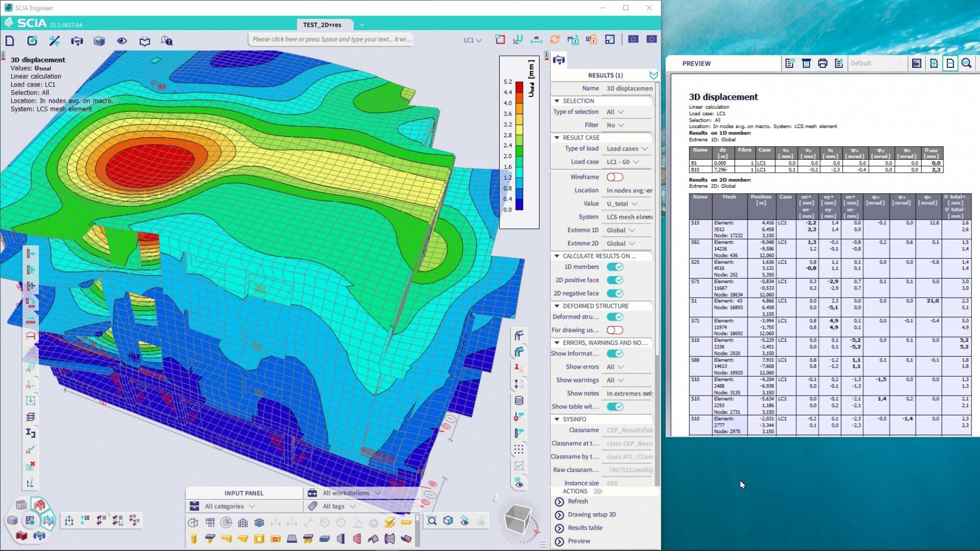Collapse the SELECTION section

pos(557,101)
